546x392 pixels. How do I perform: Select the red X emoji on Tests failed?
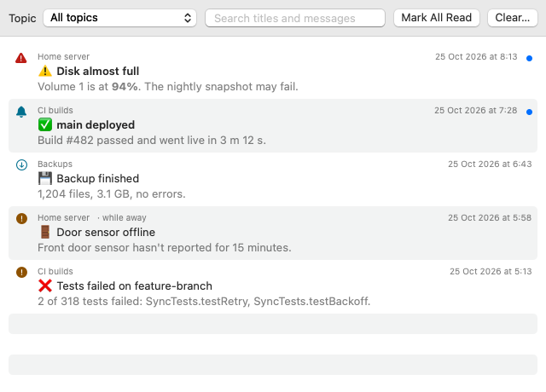point(45,286)
